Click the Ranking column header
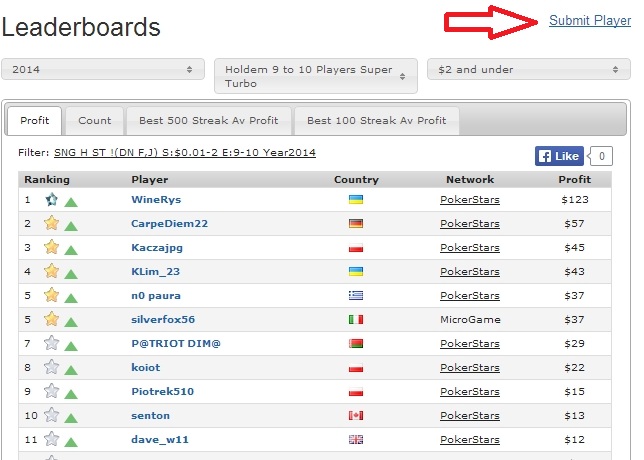The width and height of the screenshot is (644, 460). pos(47,179)
